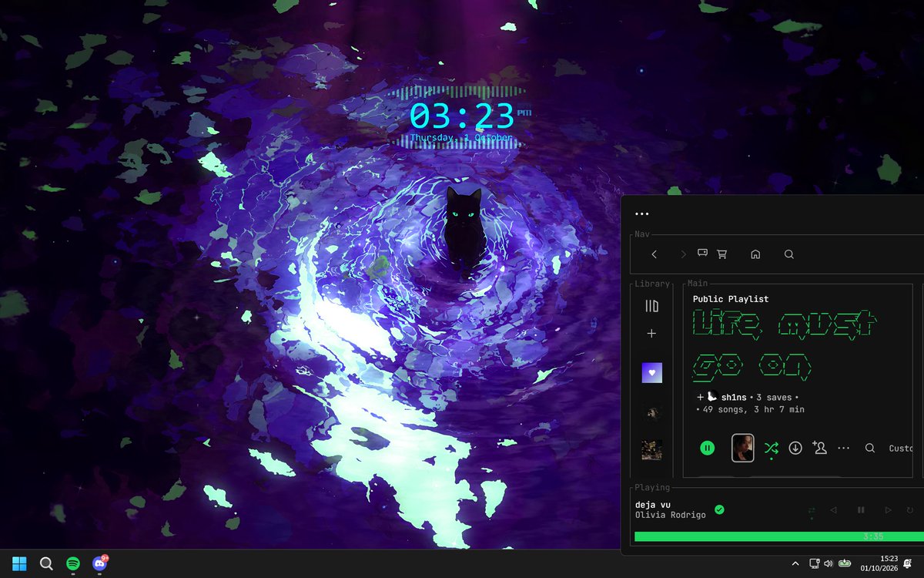Click the Spotify taskbar icon

73,563
